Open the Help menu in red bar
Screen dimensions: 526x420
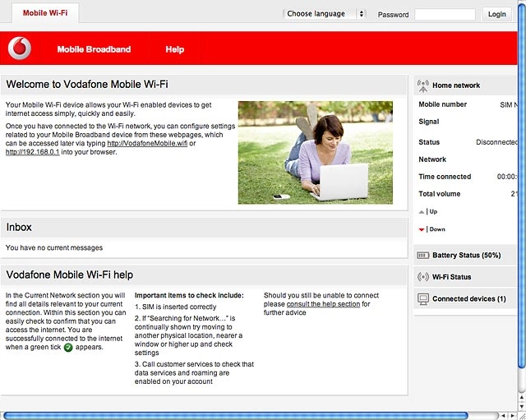click(175, 49)
